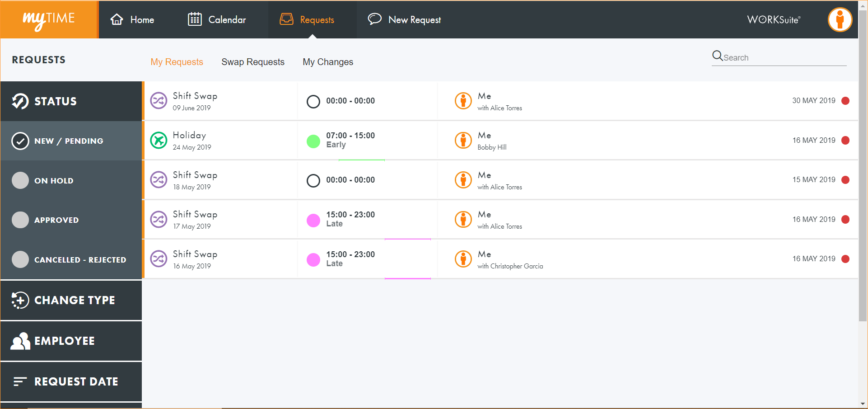Viewport: 868px width, 409px height.
Task: Click 'with Christopher Garcia' text
Action: tap(510, 266)
